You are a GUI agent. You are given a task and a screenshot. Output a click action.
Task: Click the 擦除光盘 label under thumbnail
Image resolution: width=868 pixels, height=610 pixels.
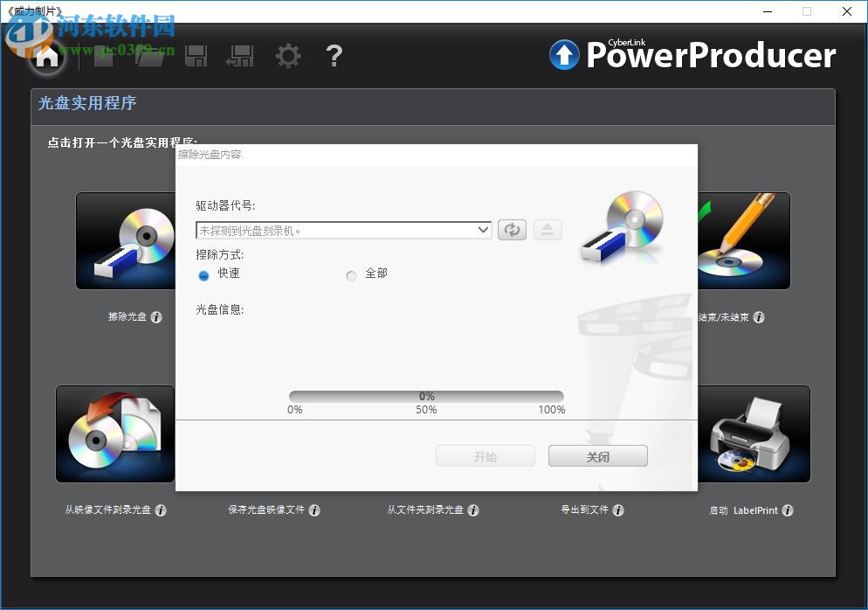(127, 316)
